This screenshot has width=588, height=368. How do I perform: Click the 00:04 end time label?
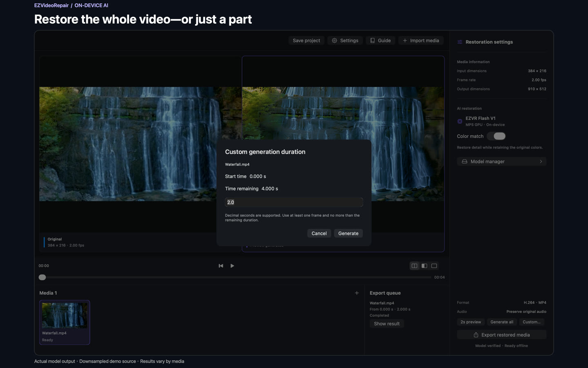(439, 277)
